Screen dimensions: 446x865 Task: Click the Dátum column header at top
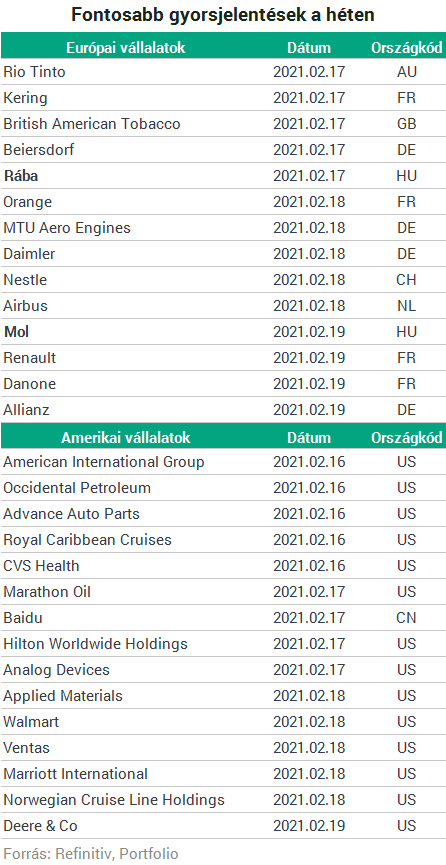309,47
